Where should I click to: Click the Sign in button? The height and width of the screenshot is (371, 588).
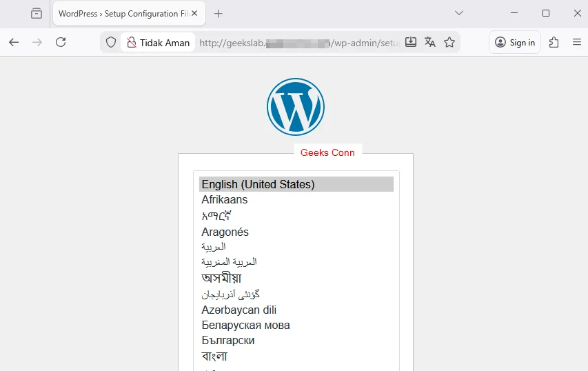coord(515,42)
